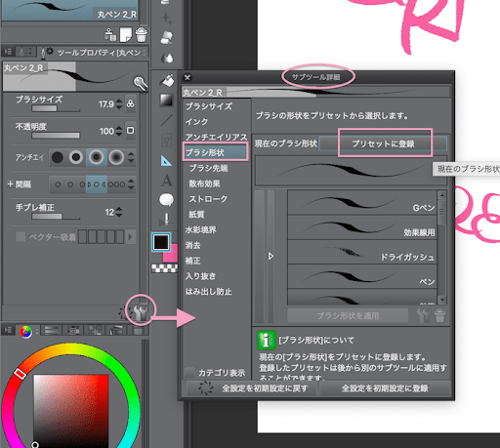Expand the 間隔 plus options

[x=10, y=184]
